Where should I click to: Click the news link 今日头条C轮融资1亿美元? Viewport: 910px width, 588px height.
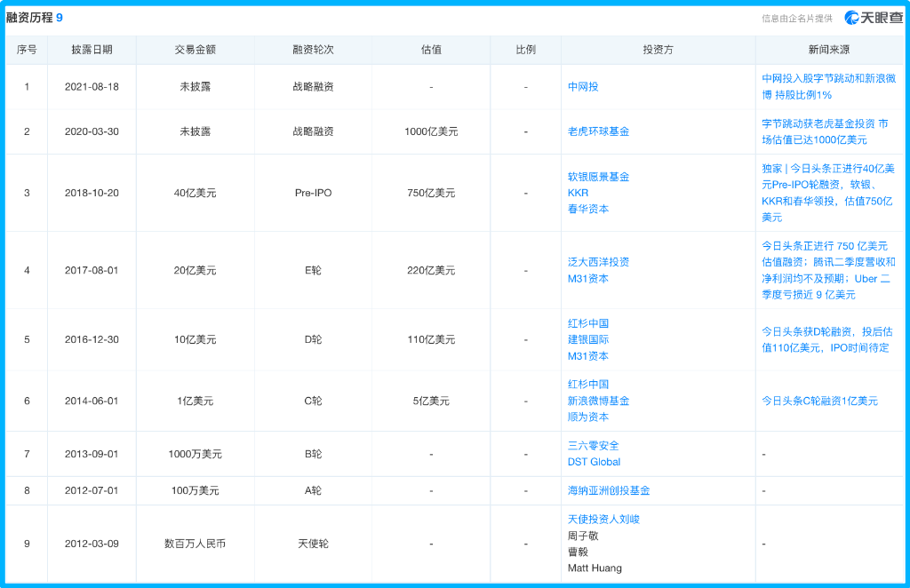[x=818, y=401]
